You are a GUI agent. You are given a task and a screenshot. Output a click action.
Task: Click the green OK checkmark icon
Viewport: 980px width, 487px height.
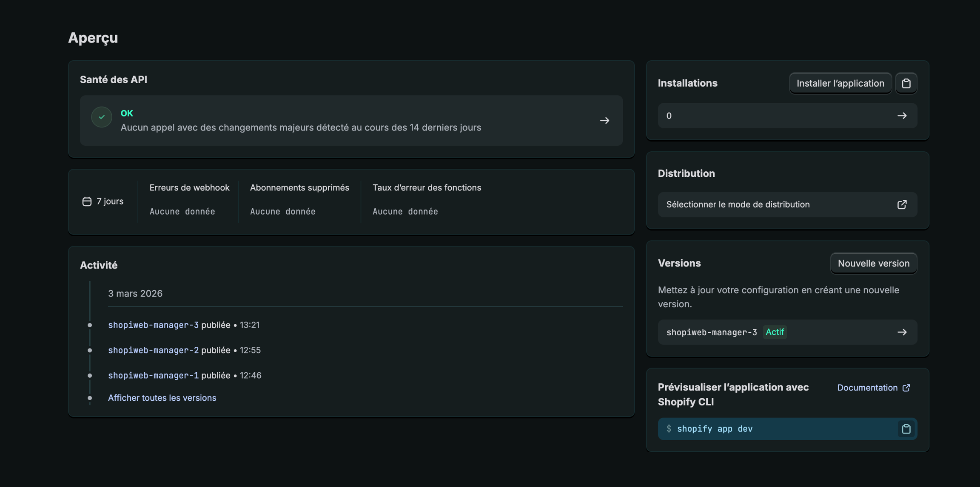(x=102, y=117)
